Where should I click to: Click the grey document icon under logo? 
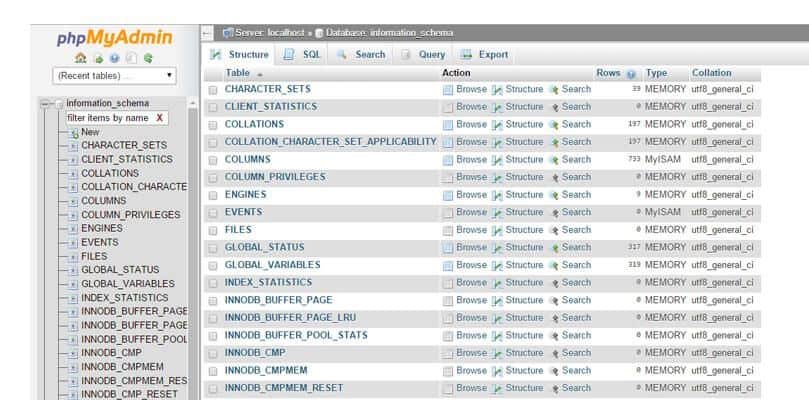131,58
